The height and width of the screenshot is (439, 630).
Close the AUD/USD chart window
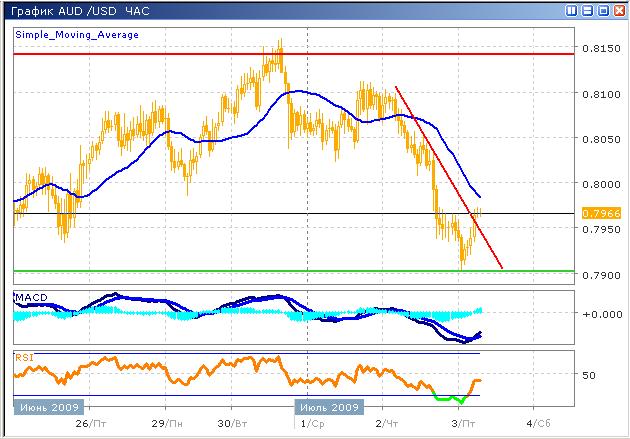[x=617, y=9]
